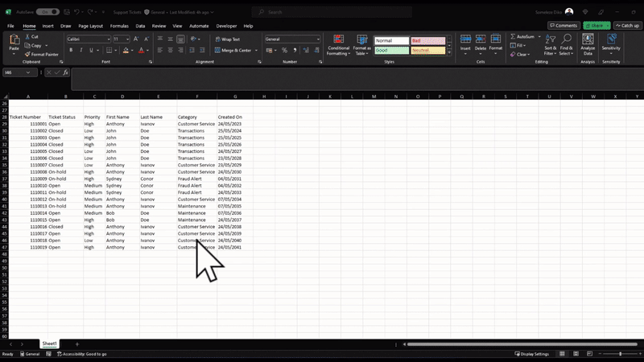Select the Ticket Number header cell

[28, 117]
